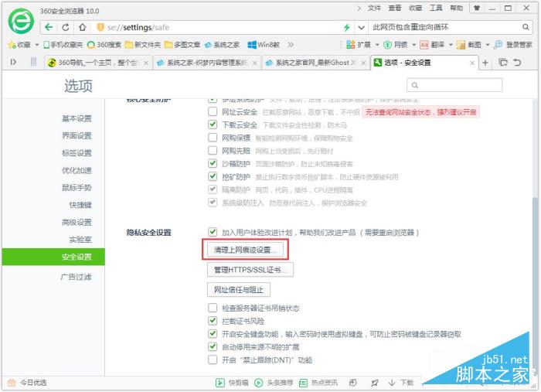541x392 pixels.
Task: Select 鼠标手势 in the sidebar
Action: [x=77, y=187]
